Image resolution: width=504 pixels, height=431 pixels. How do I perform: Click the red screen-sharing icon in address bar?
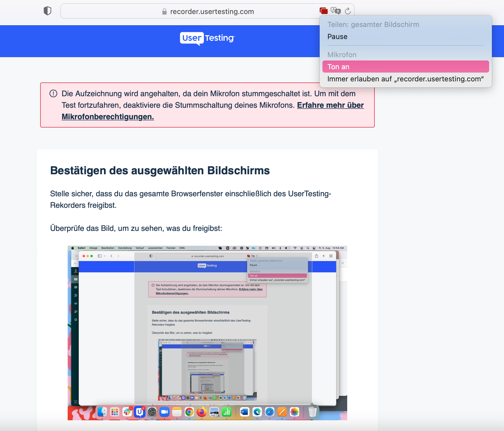click(x=324, y=11)
